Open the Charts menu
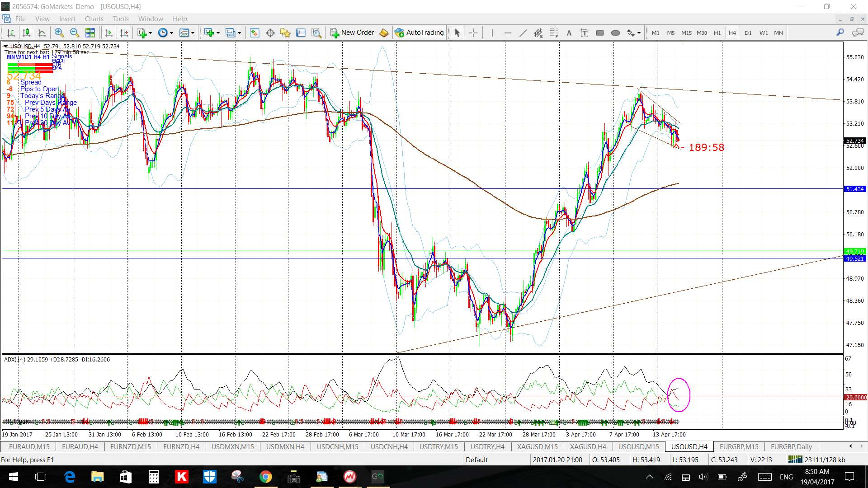This screenshot has width=868, height=488. click(94, 19)
